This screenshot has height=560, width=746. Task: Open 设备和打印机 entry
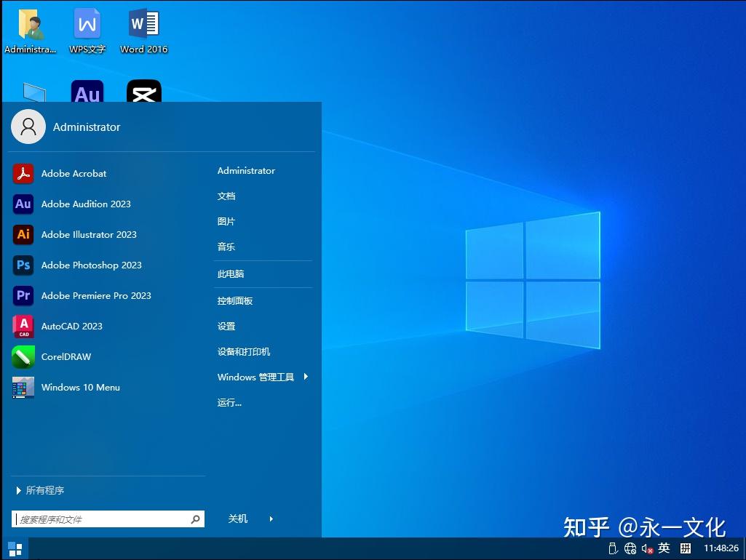[244, 351]
